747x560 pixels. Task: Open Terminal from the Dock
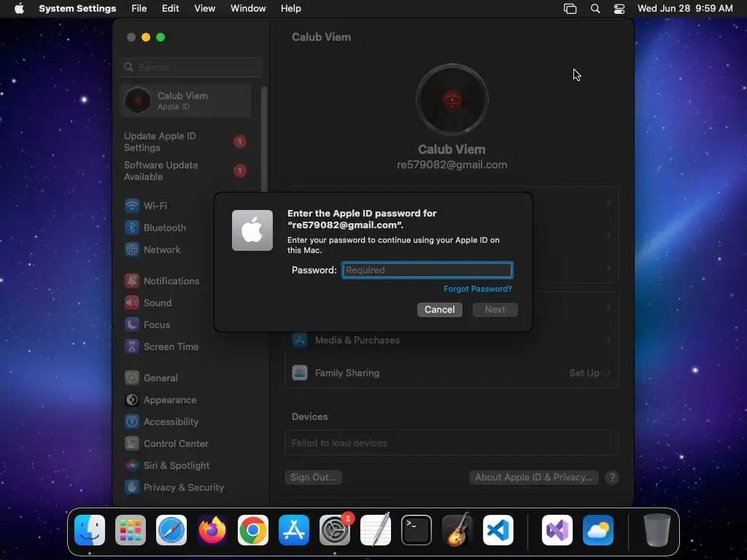[x=417, y=530]
